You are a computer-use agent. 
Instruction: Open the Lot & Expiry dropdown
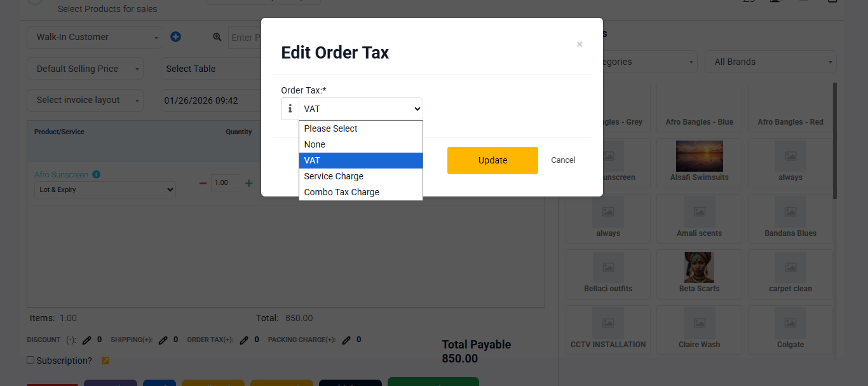(105, 190)
